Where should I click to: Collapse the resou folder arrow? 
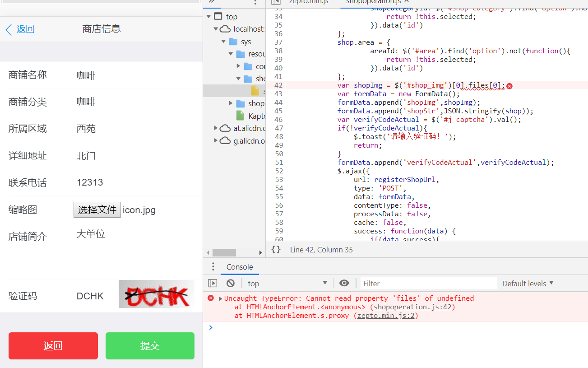[231, 54]
